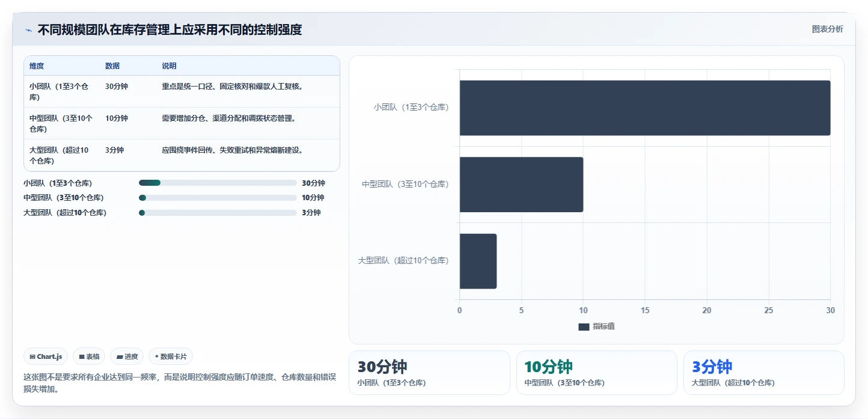Click the 维度 table column header

[x=37, y=66]
